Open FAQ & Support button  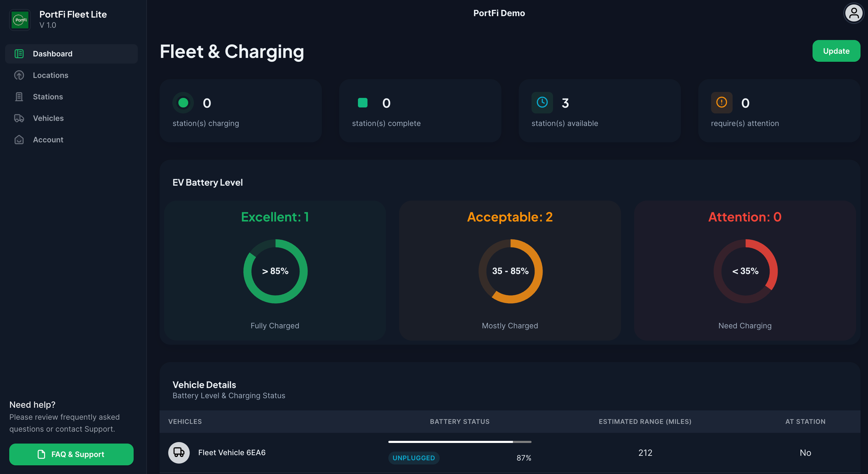click(71, 454)
